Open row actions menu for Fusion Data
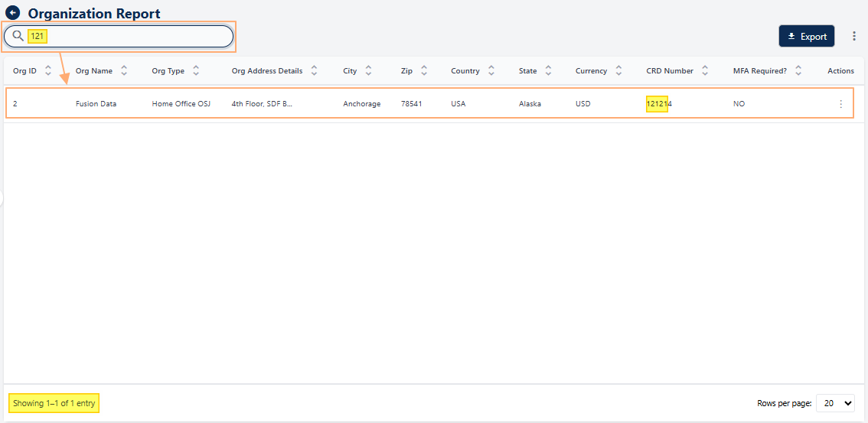Viewport: 868px width, 423px height. pos(840,104)
